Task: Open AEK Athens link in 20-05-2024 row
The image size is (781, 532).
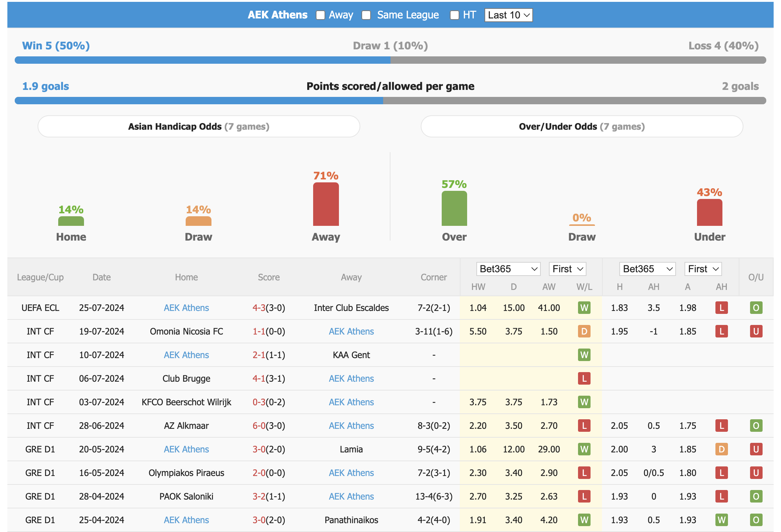Action: pyautogui.click(x=186, y=449)
